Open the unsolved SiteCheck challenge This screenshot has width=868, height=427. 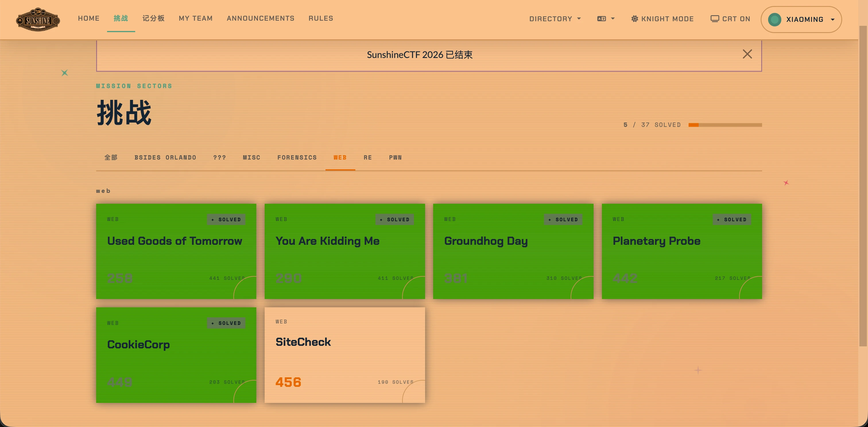tap(344, 355)
